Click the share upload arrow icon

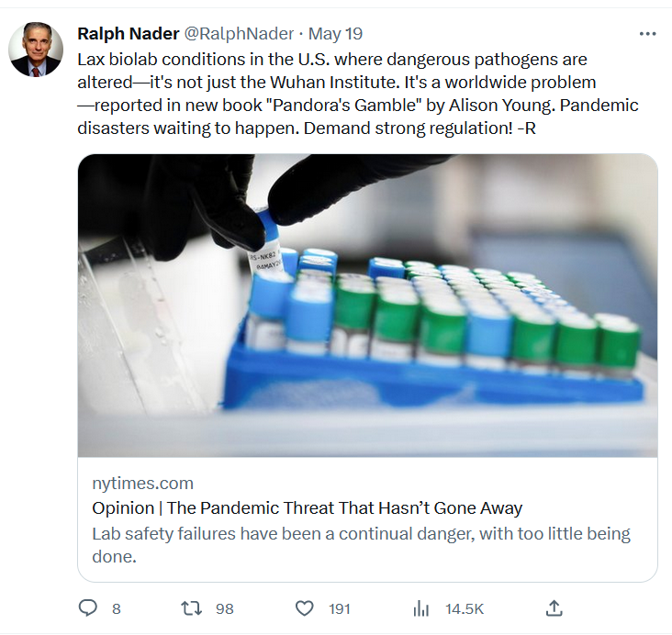554,608
